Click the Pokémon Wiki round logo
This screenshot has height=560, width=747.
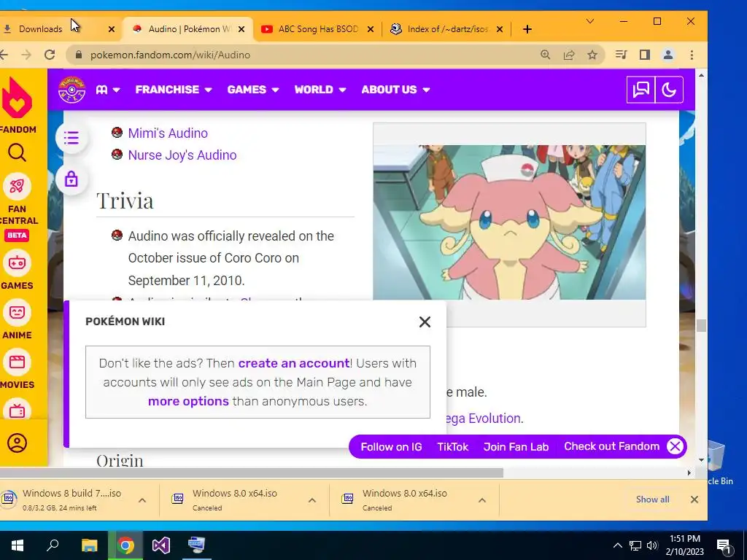pyautogui.click(x=71, y=90)
